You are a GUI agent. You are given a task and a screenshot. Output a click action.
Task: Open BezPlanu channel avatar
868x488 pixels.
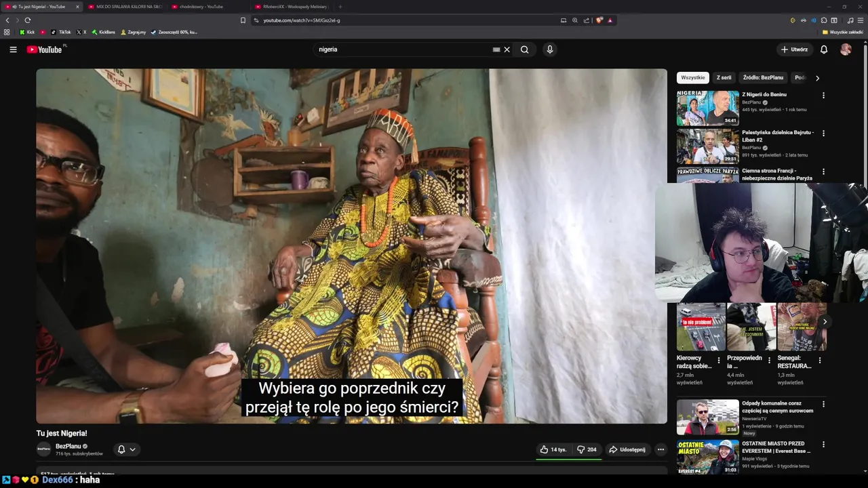(x=43, y=449)
